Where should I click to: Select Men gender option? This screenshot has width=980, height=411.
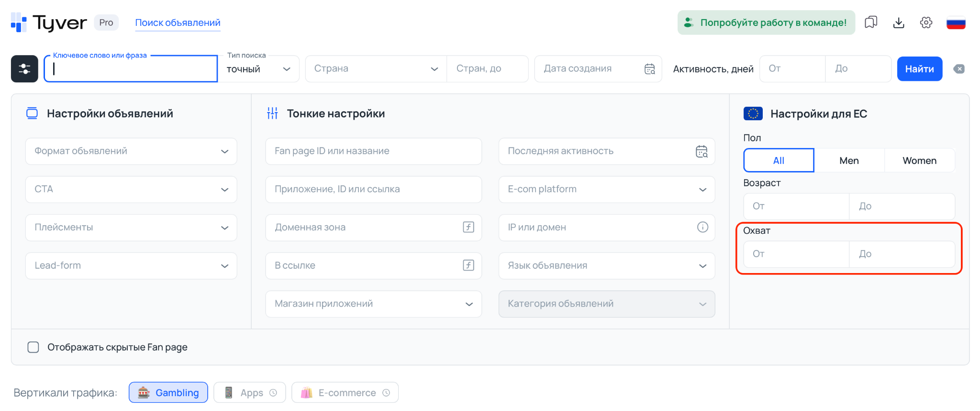pos(849,160)
